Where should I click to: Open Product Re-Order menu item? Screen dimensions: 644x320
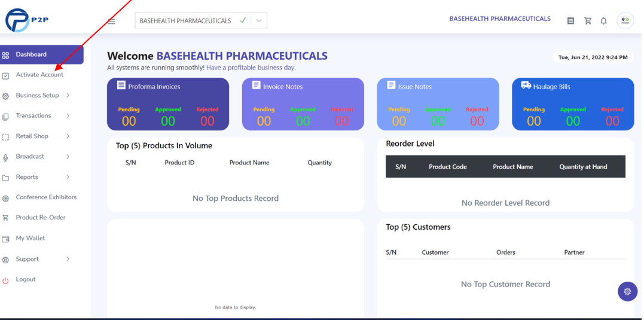(41, 217)
